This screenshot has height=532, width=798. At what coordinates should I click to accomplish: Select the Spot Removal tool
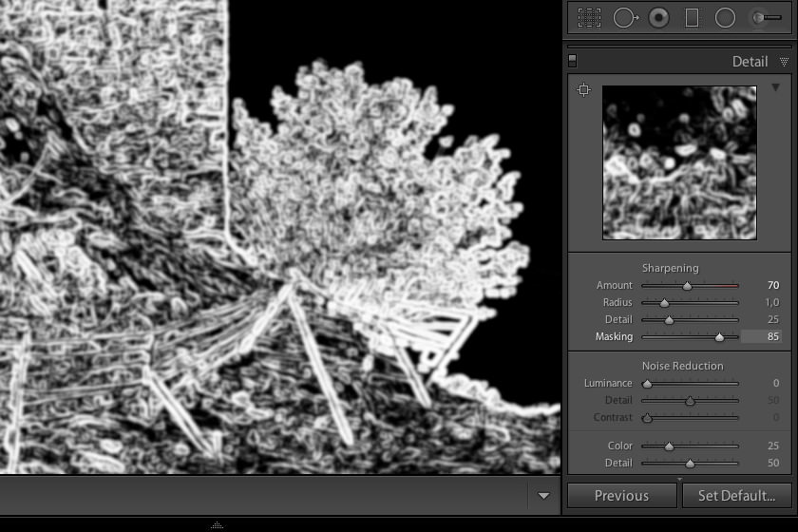(625, 18)
